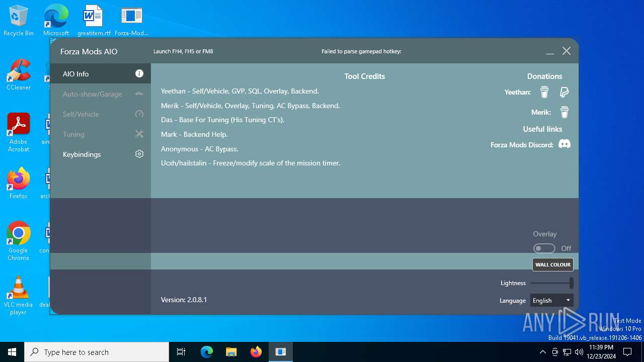Open the Auto-show/Garage tab
This screenshot has height=362, width=644.
pos(101,94)
